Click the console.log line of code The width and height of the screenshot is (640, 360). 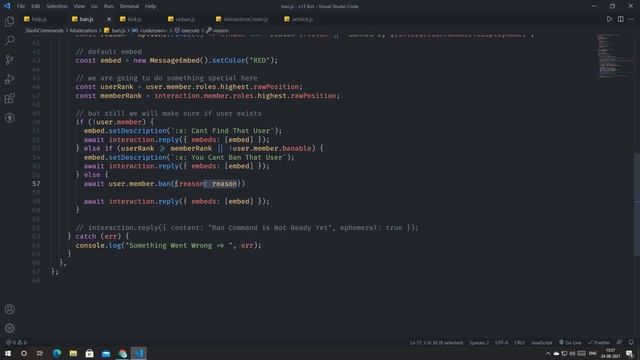[168, 245]
